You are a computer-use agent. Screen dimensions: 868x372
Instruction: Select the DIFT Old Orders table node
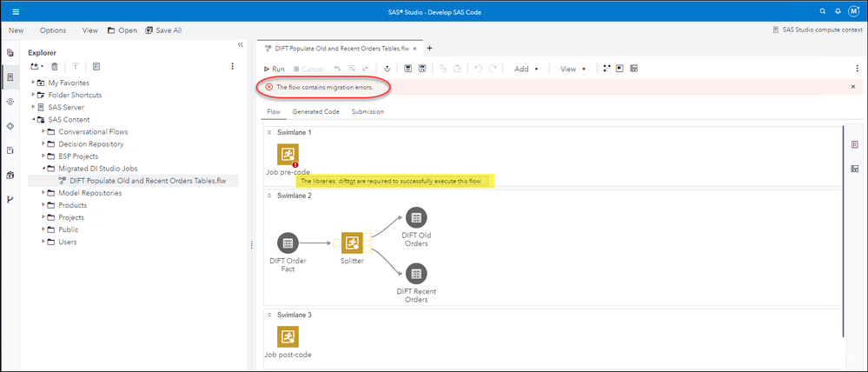coord(416,217)
